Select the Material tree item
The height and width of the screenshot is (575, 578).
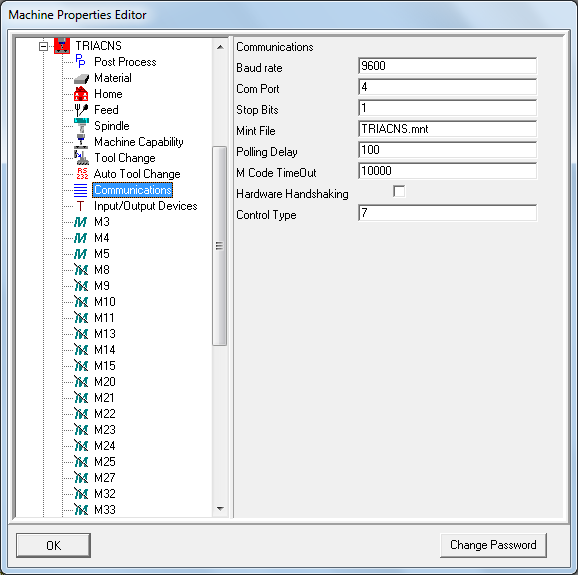click(x=113, y=78)
